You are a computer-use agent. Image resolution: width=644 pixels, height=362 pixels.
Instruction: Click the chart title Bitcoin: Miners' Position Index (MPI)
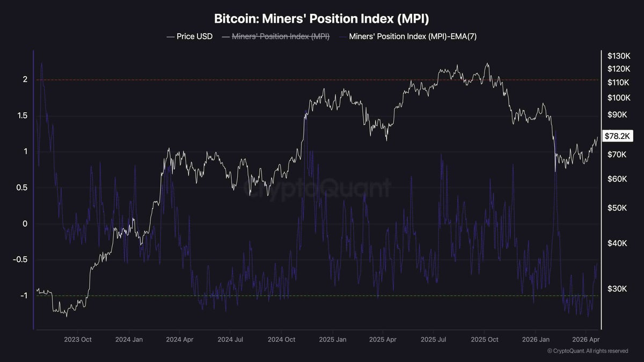pyautogui.click(x=321, y=19)
